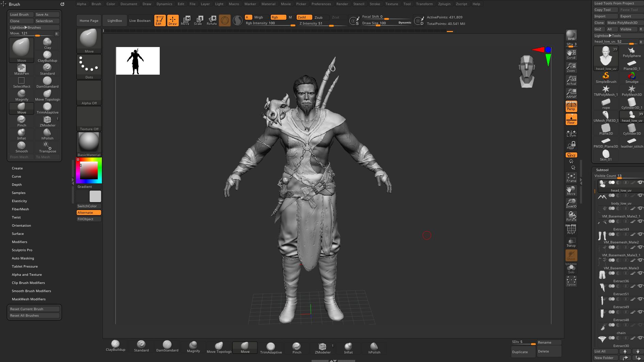Select the ClayBuildup brush in left Brush panel
The height and width of the screenshot is (362, 644).
(47, 56)
